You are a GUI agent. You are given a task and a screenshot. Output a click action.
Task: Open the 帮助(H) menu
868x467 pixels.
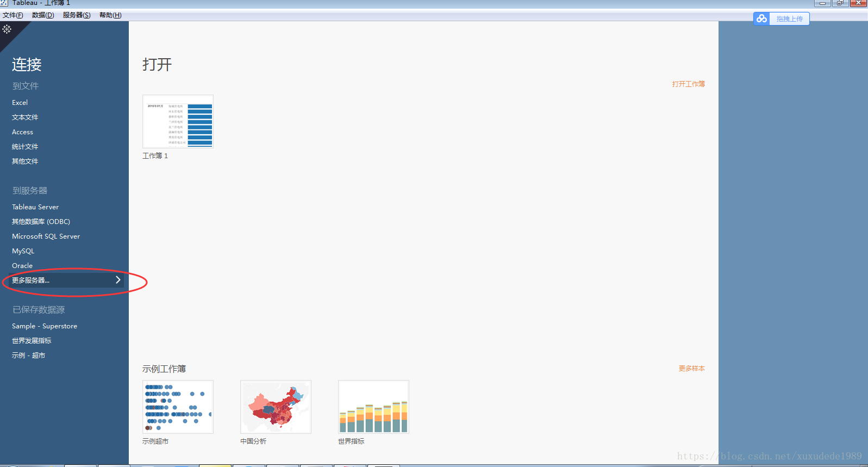[x=110, y=15]
